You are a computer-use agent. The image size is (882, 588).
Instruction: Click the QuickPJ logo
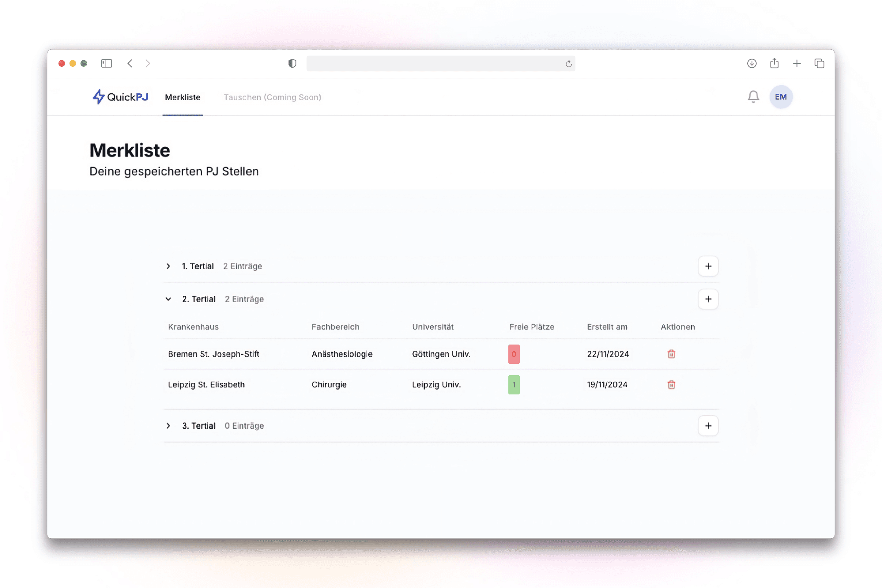[x=120, y=97]
